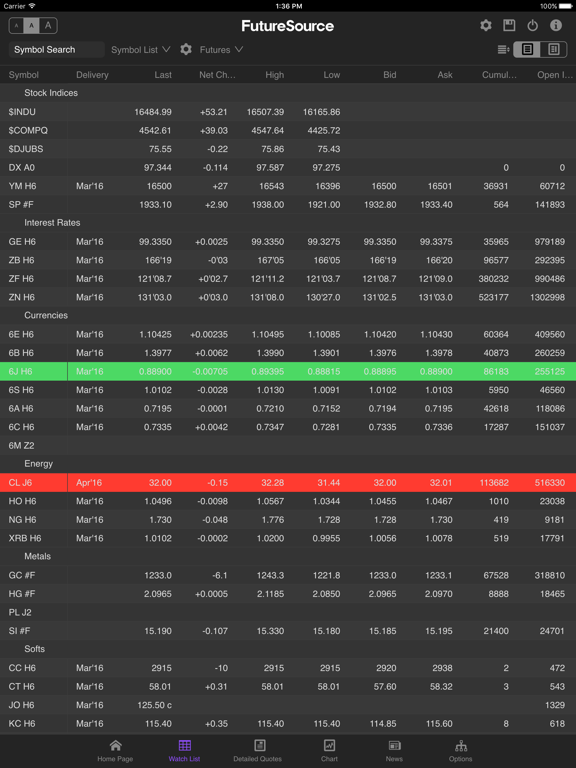Open News tab
Image resolution: width=576 pixels, height=768 pixels.
click(x=394, y=751)
